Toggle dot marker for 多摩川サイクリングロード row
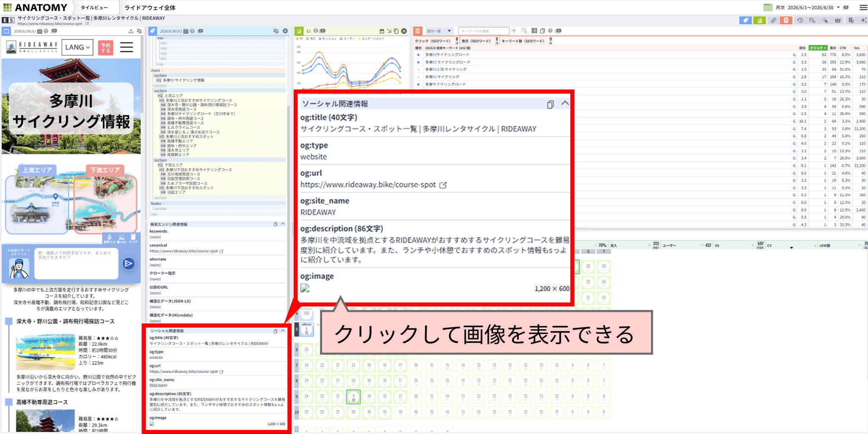Viewport: 868px width, 434px height. click(x=418, y=55)
